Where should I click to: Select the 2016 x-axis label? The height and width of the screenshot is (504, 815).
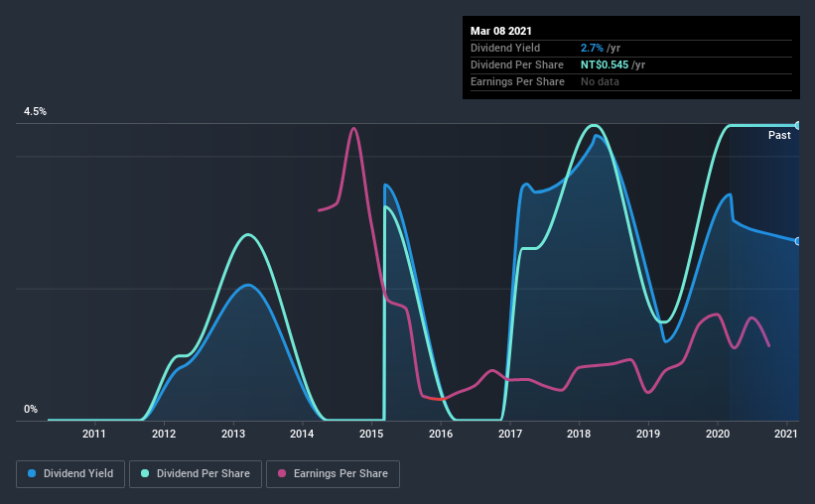coord(441,434)
